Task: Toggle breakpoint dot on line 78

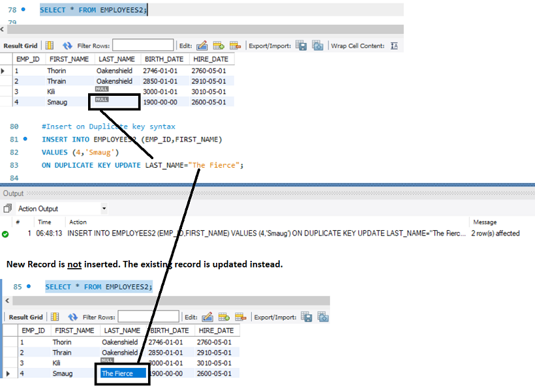Action: point(23,9)
